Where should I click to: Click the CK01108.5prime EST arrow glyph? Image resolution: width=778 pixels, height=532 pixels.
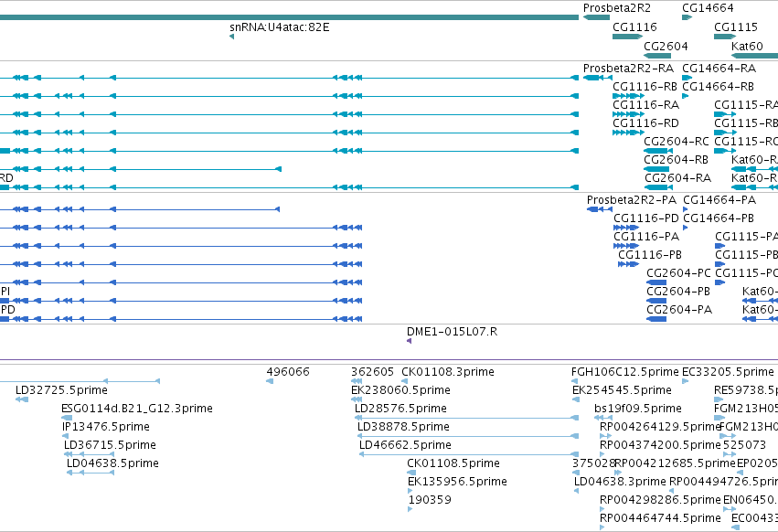(411, 473)
